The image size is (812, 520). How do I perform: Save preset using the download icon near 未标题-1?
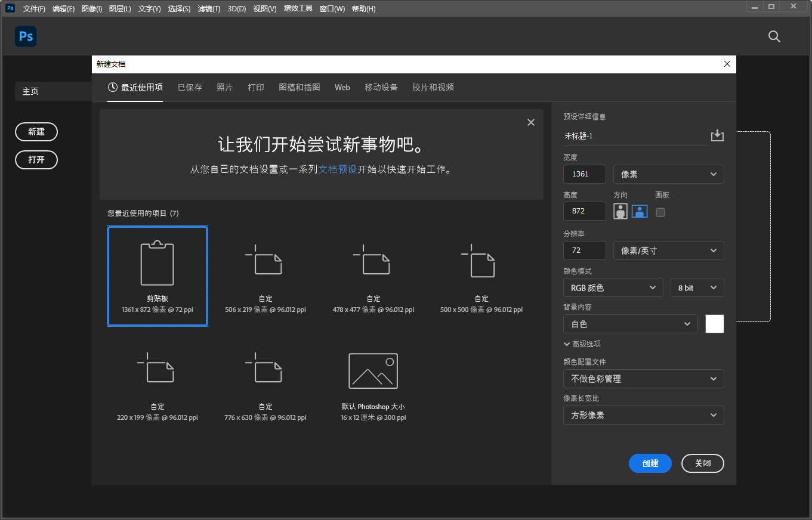[x=717, y=135]
